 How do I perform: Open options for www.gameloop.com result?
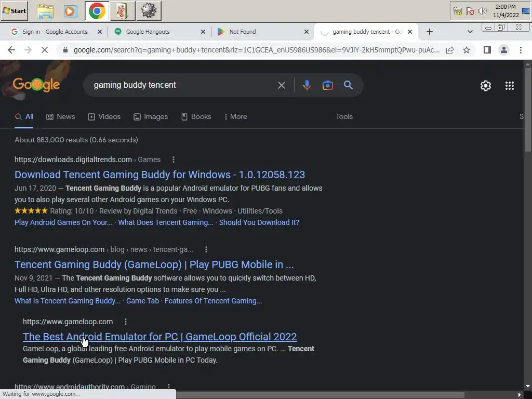pyautogui.click(x=126, y=322)
